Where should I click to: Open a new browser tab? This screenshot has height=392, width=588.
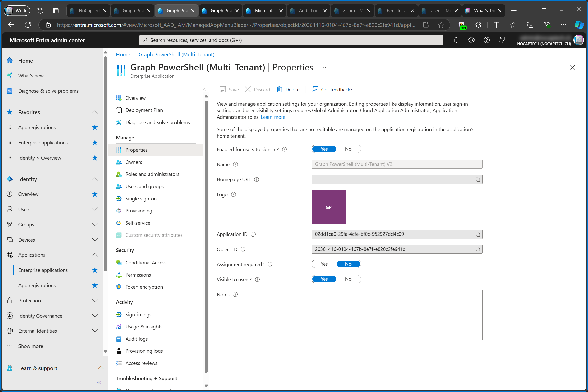coord(514,11)
